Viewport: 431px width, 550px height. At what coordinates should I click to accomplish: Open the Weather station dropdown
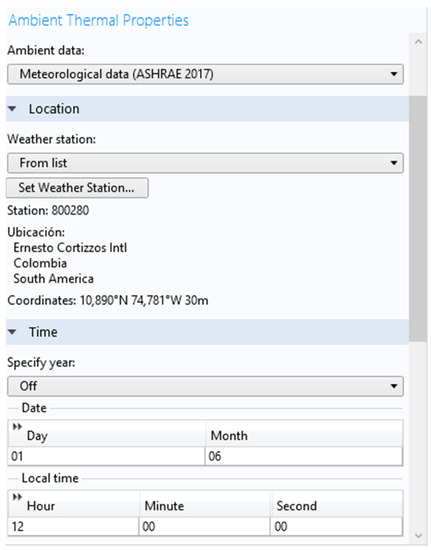click(x=206, y=163)
